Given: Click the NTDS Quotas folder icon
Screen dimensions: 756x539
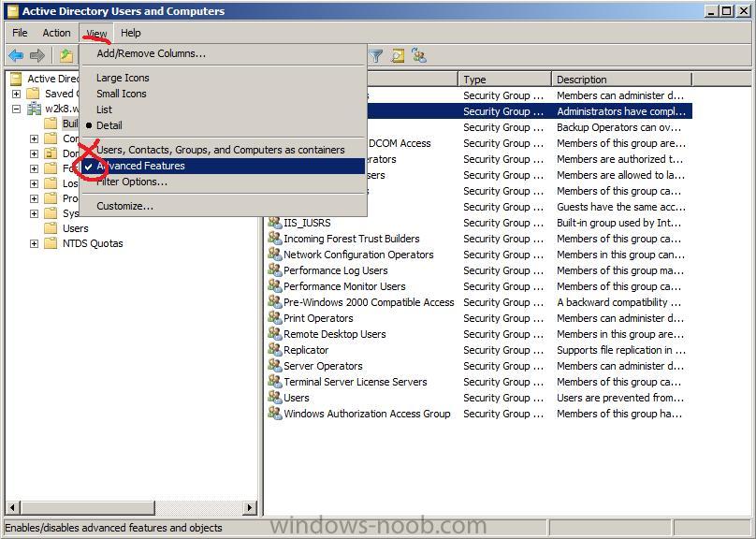Looking at the screenshot, I should coord(51,243).
